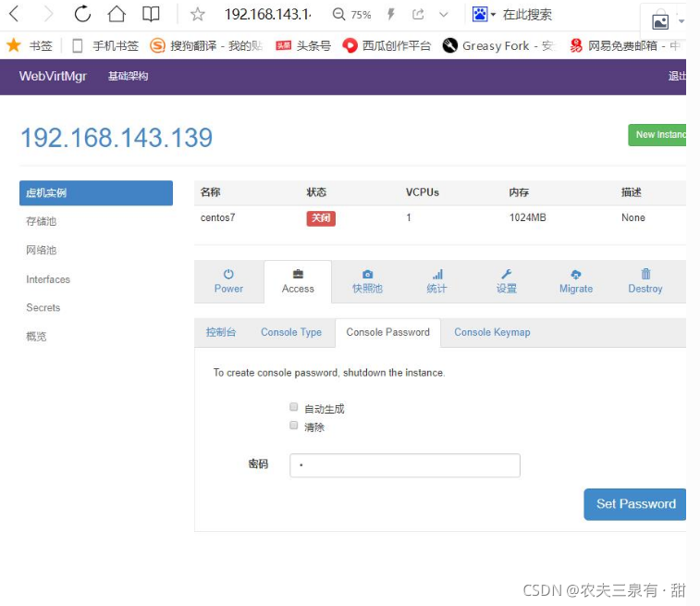Click the image tool icon at top right
The image size is (700, 606).
coord(660,21)
